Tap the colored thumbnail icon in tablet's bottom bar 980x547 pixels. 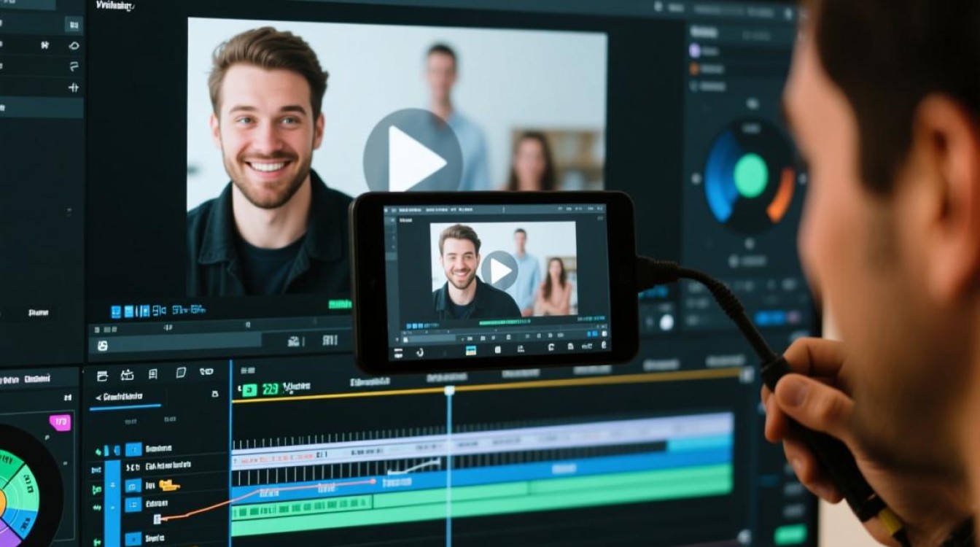(x=470, y=351)
